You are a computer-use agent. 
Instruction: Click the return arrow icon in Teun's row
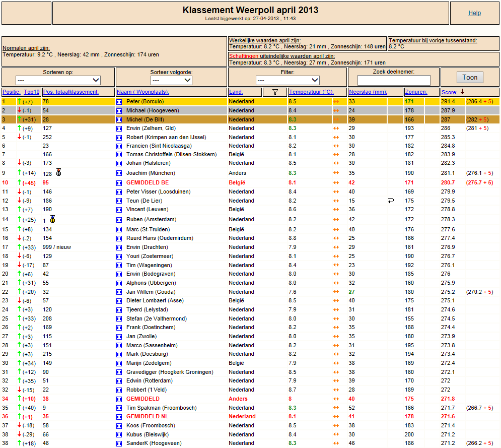391,201
